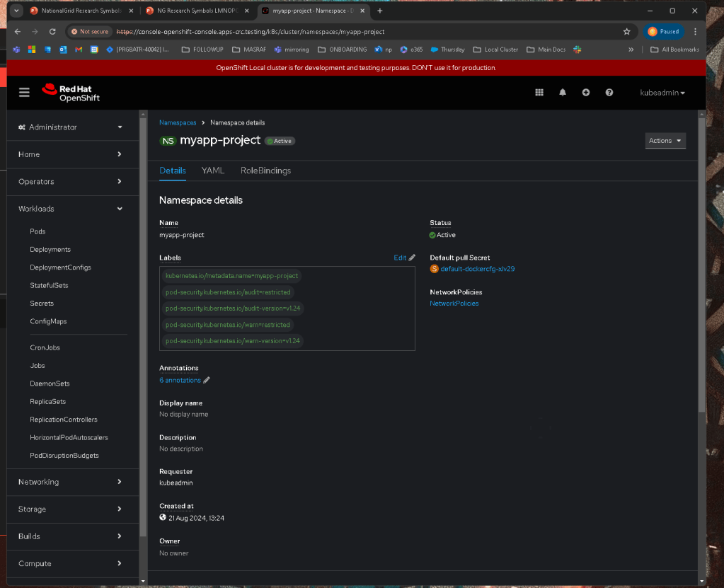724x588 pixels.
Task: Click the Red Hat OpenShift logo
Action: pos(71,93)
